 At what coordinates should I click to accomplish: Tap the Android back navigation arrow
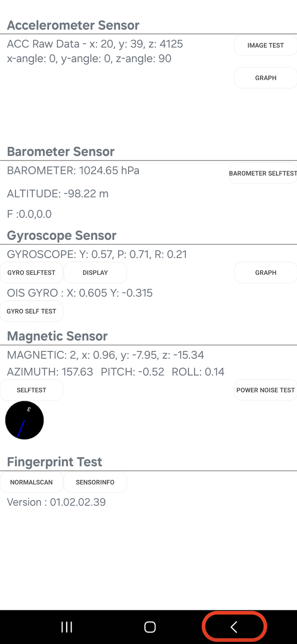click(x=234, y=627)
